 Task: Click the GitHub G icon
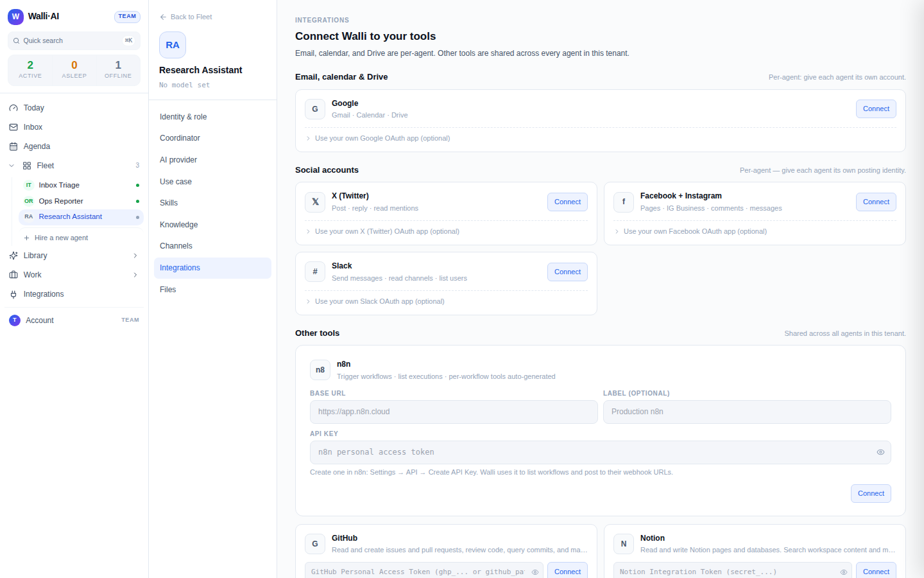pyautogui.click(x=315, y=544)
